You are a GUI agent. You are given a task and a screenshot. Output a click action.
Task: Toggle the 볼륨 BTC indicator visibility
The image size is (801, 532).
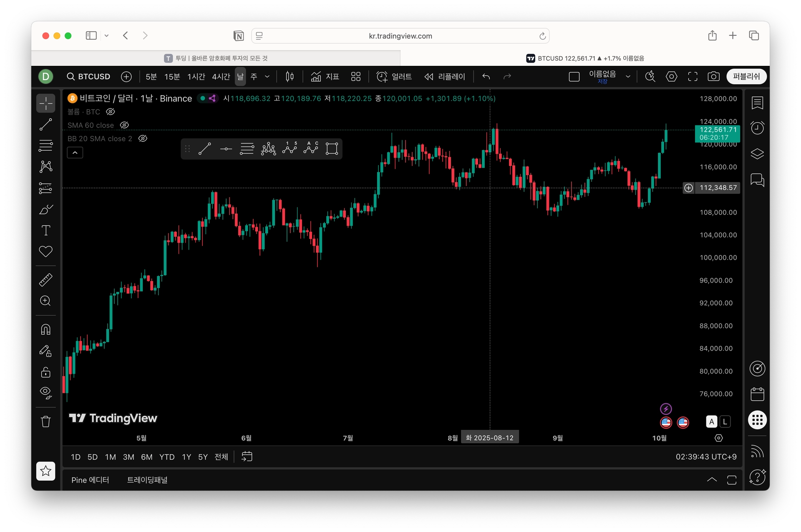(110, 112)
